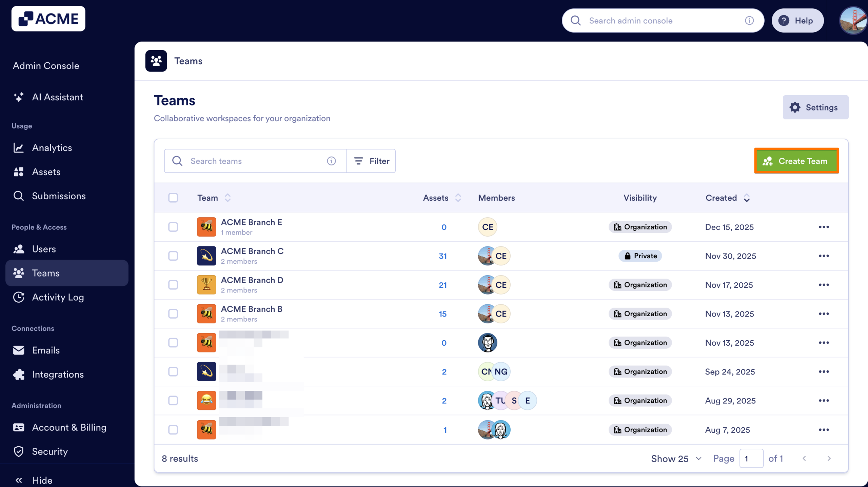
Task: Check the ACME Branch C row checkbox
Action: 173,256
